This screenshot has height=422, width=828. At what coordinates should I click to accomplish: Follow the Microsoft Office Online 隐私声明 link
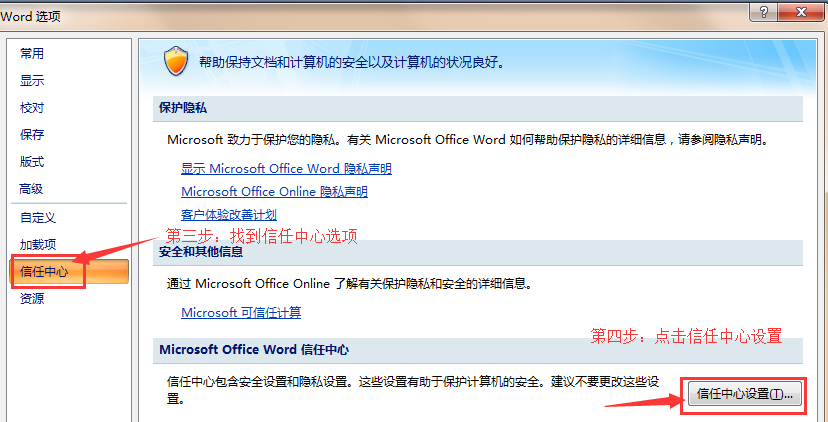(x=274, y=192)
